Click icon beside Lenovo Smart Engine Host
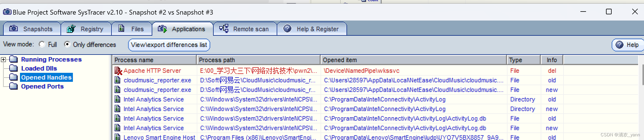 [118, 137]
